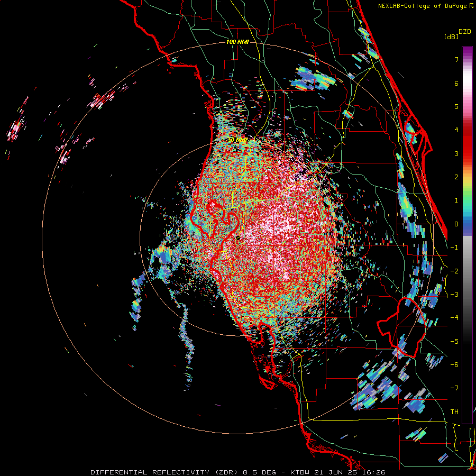
Task: Click the positive 6 value on the scale
Action: click(x=456, y=83)
